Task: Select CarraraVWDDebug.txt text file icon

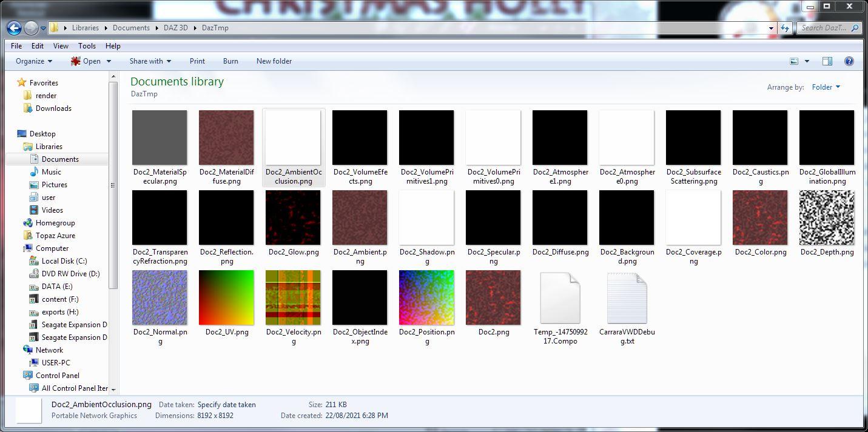Action: coord(627,297)
